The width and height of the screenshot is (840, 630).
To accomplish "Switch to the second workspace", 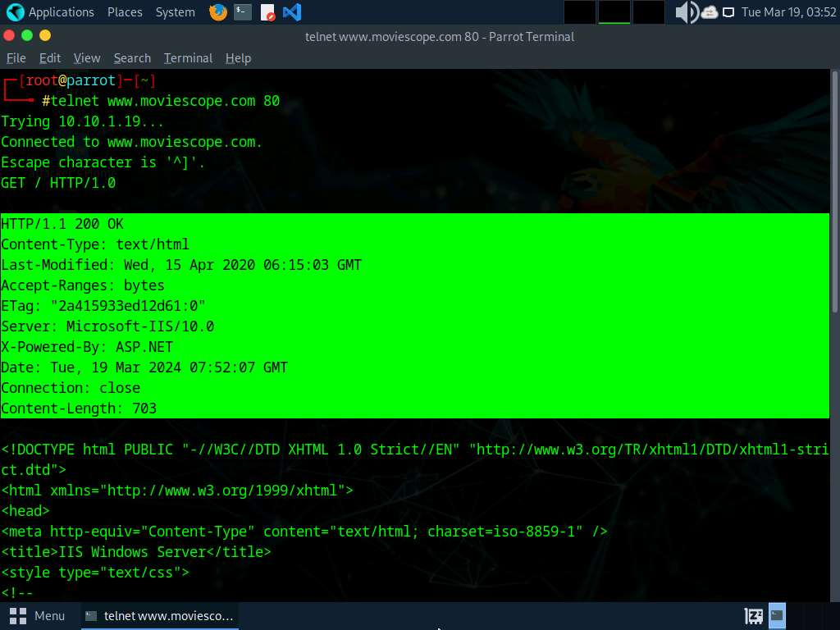I will pyautogui.click(x=614, y=11).
